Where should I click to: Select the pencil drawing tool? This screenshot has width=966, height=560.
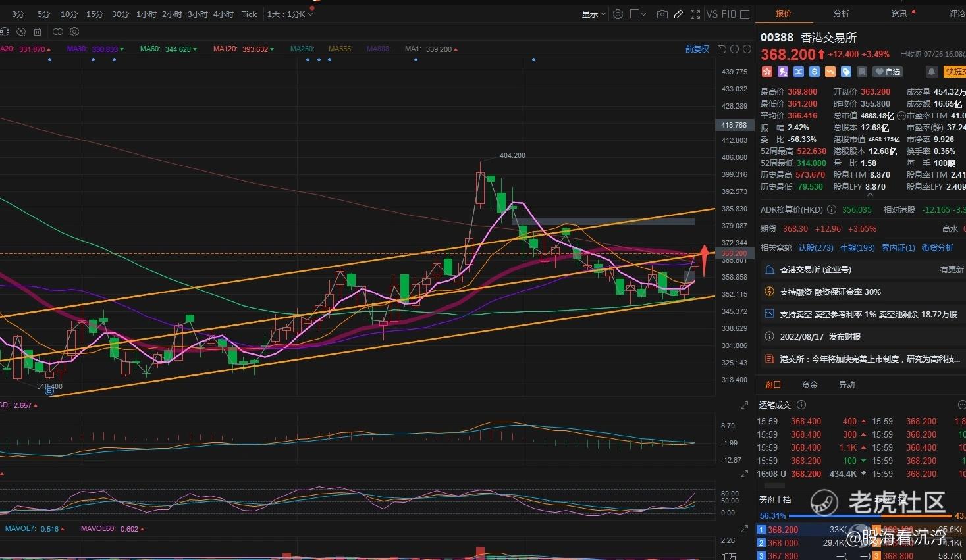click(x=678, y=14)
